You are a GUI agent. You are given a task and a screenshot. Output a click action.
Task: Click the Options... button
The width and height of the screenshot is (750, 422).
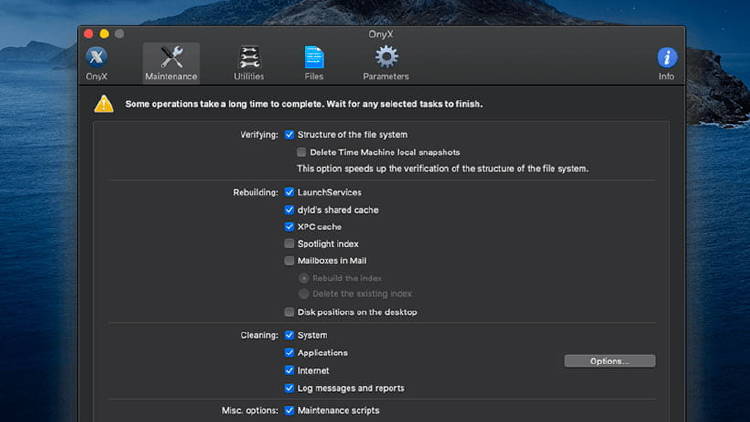tap(609, 361)
